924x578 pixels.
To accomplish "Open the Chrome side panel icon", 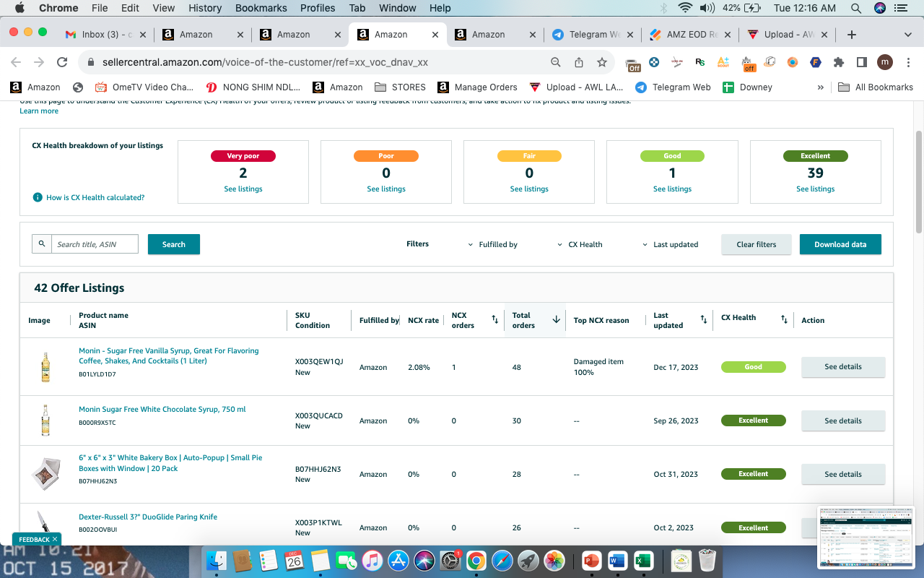I will [x=861, y=62].
